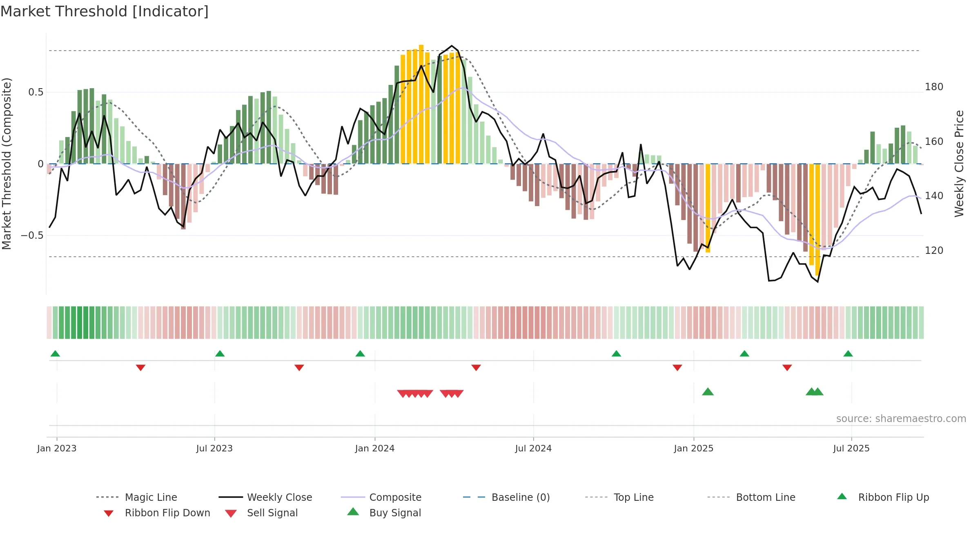Click the Ribbon Flip Up marker near Mar 2025
Screen dimensions: 980x551
(744, 353)
